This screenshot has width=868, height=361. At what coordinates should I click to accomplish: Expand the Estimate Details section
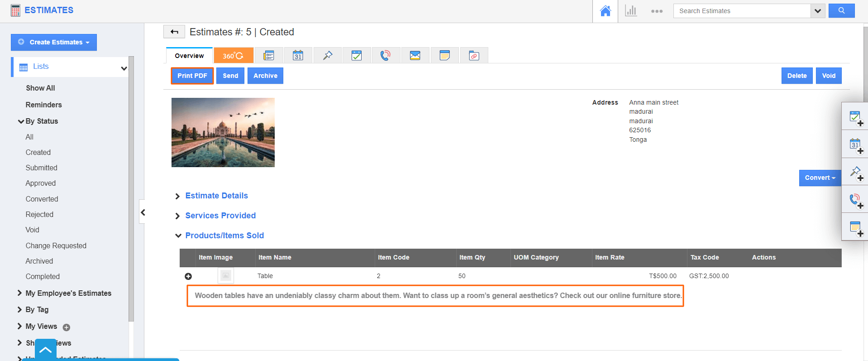[x=216, y=196]
